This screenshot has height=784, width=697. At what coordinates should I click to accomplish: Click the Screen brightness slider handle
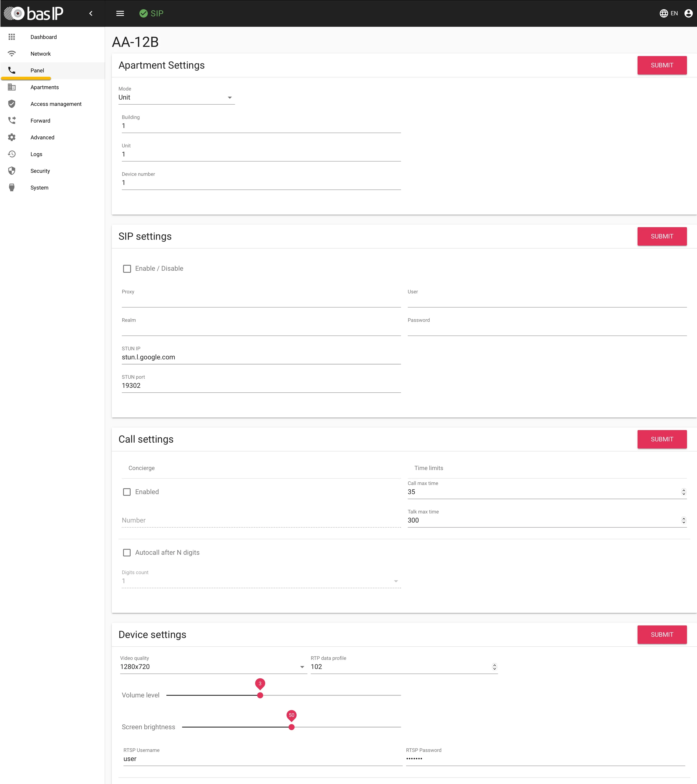click(292, 727)
